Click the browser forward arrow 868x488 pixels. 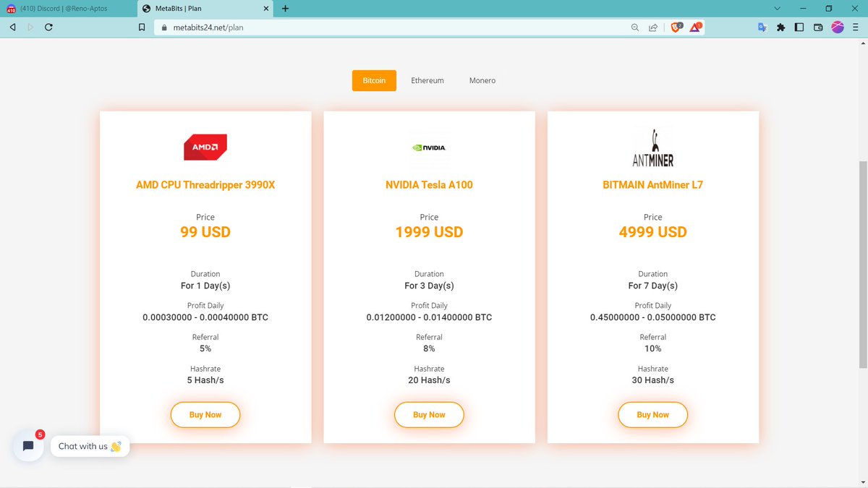coord(30,27)
